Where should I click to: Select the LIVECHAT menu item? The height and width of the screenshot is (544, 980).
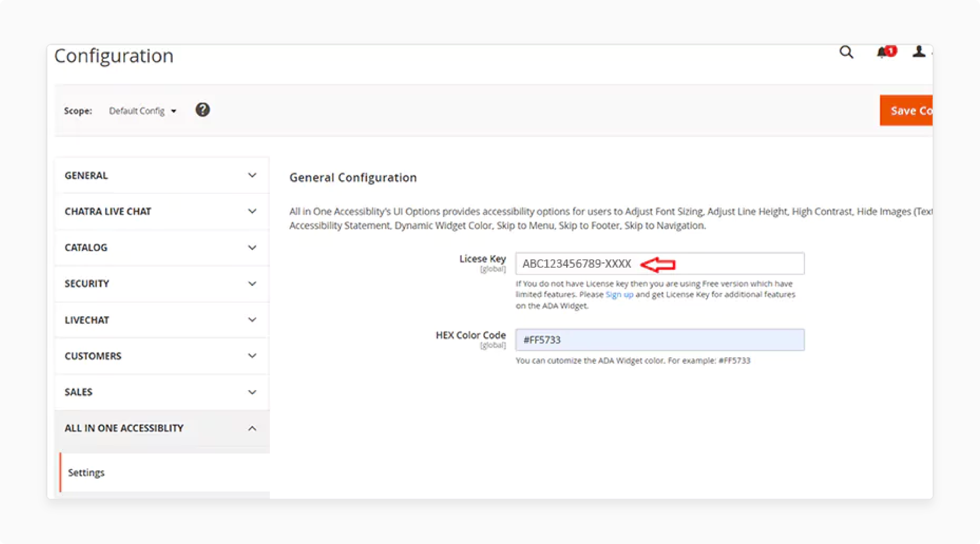coord(162,320)
